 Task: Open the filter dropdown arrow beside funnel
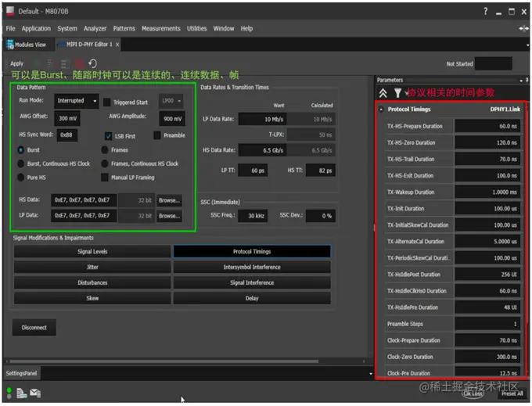(406, 92)
